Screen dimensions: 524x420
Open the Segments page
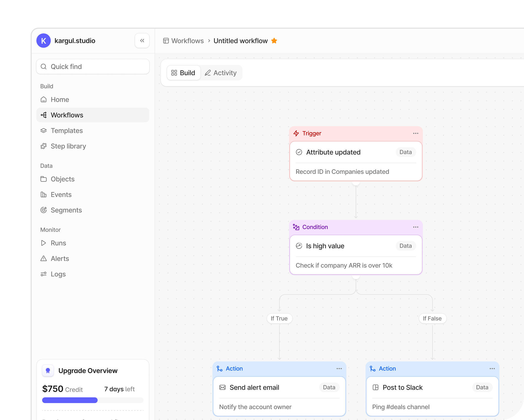[x=66, y=210]
